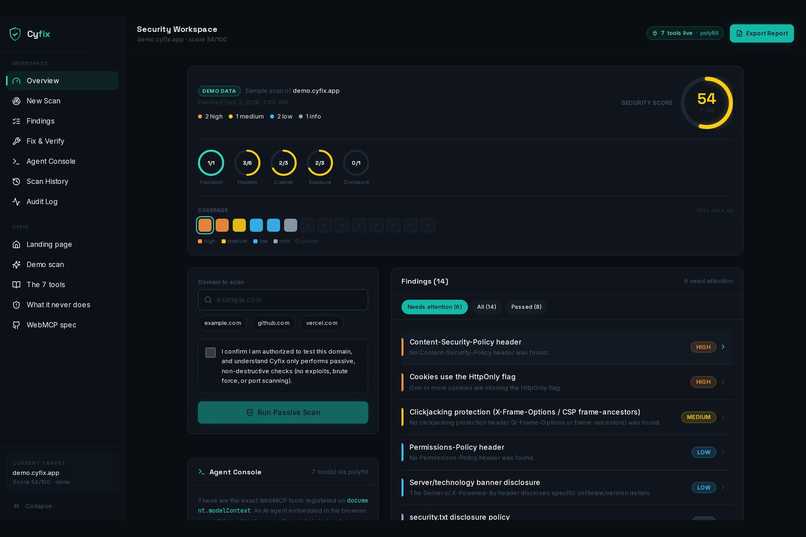This screenshot has width=806, height=537.
Task: Click the New Scan sidebar icon
Action: 16,101
